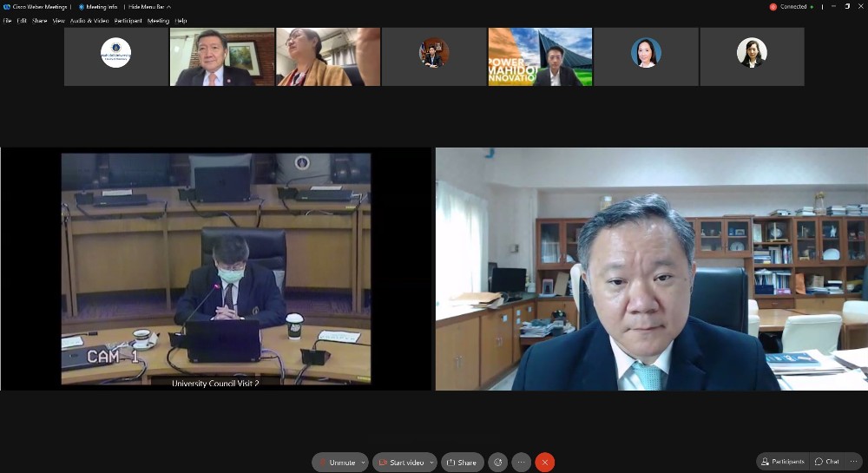Open the File menu
The image size is (868, 473).
tap(7, 20)
